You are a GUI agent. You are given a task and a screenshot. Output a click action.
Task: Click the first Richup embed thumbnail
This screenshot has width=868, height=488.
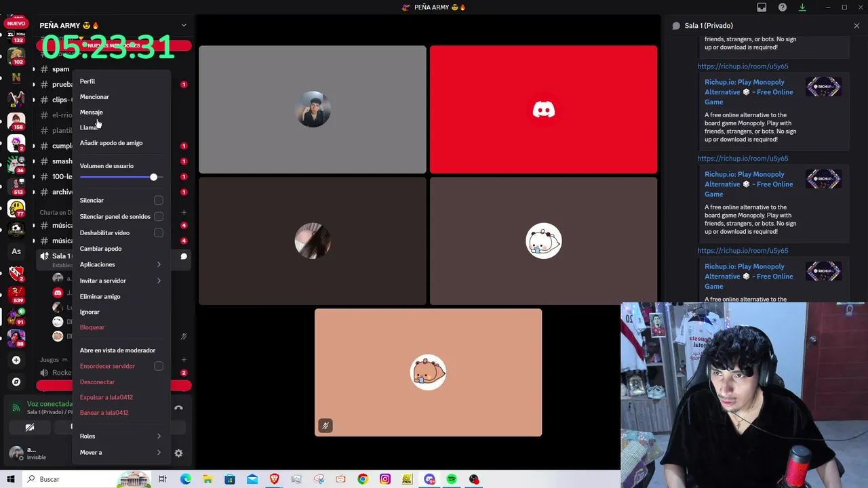[823, 87]
